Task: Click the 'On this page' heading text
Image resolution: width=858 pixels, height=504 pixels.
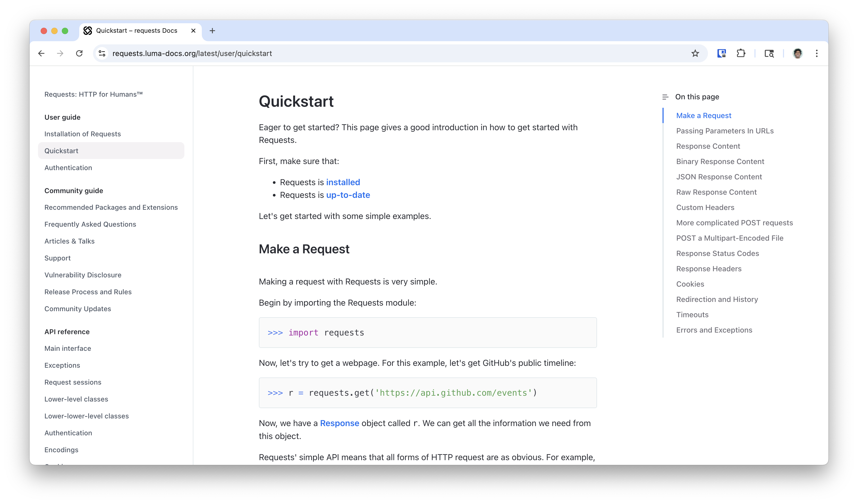Action: pyautogui.click(x=697, y=97)
